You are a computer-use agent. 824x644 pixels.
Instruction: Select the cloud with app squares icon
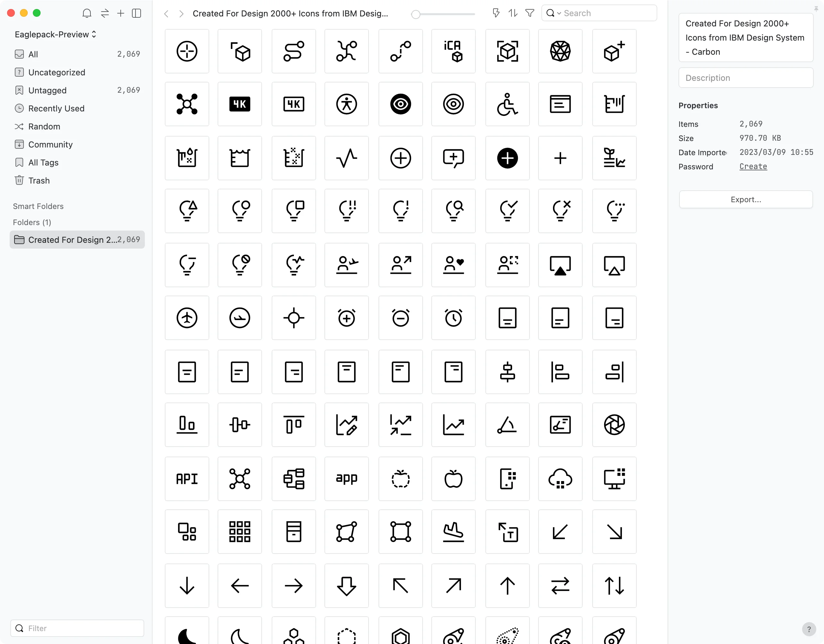[x=560, y=479]
